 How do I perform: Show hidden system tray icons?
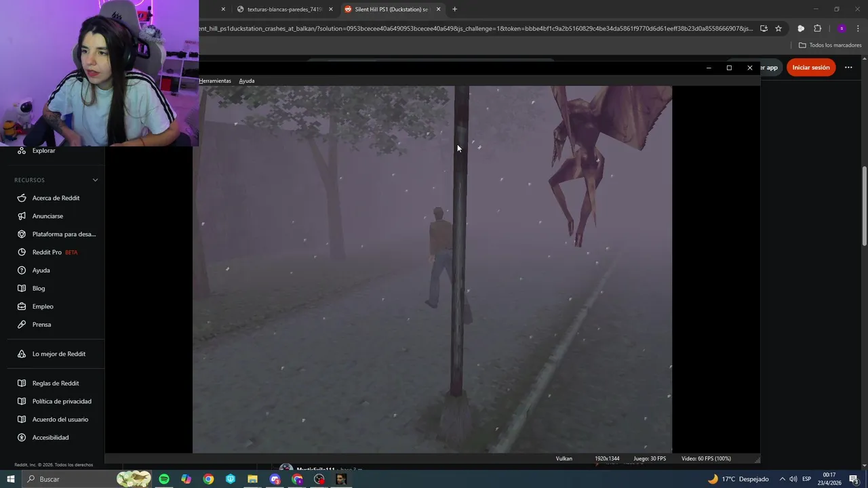(x=782, y=479)
